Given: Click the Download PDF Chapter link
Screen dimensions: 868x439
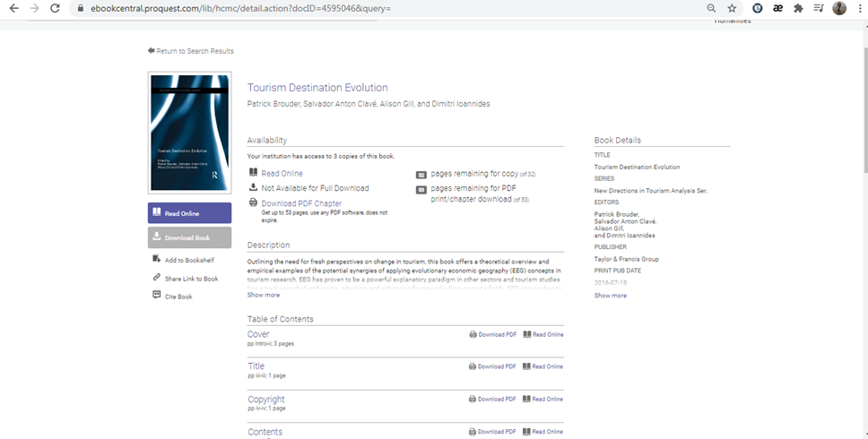Looking at the screenshot, I should click(301, 203).
